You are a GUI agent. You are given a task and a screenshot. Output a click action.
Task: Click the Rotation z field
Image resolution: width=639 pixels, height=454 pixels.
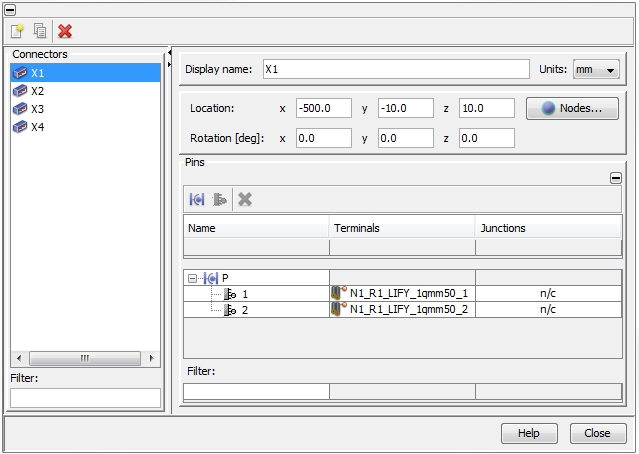487,138
